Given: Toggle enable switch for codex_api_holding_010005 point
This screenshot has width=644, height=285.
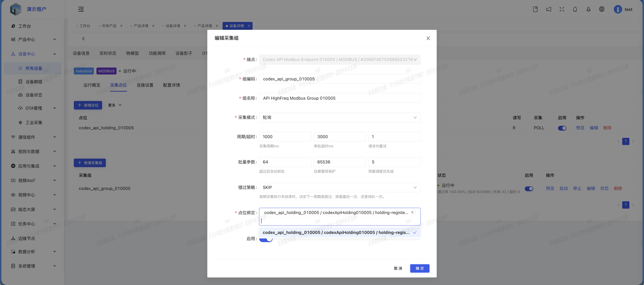Looking at the screenshot, I should 562,128.
